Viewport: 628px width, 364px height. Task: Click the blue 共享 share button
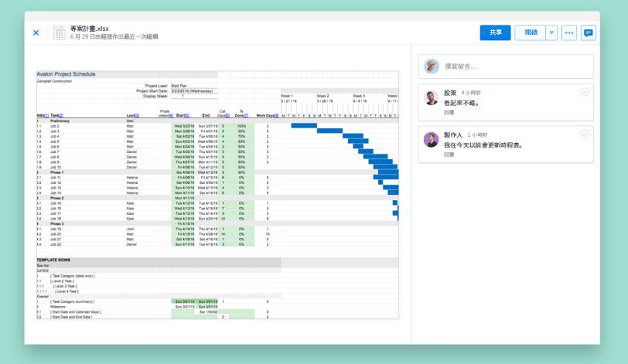click(496, 32)
